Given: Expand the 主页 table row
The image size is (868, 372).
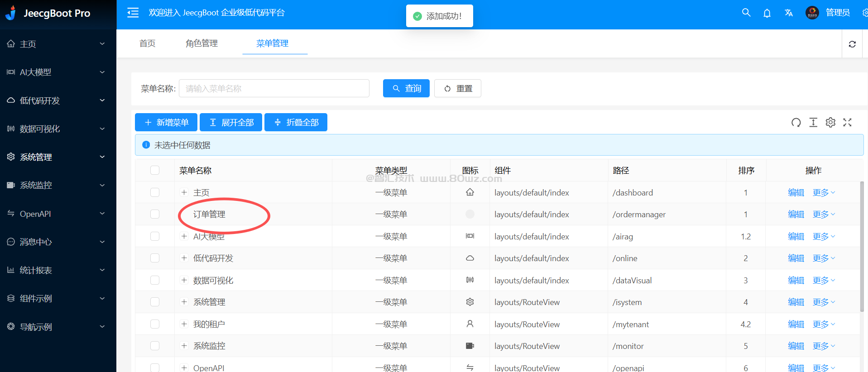Looking at the screenshot, I should (x=184, y=192).
